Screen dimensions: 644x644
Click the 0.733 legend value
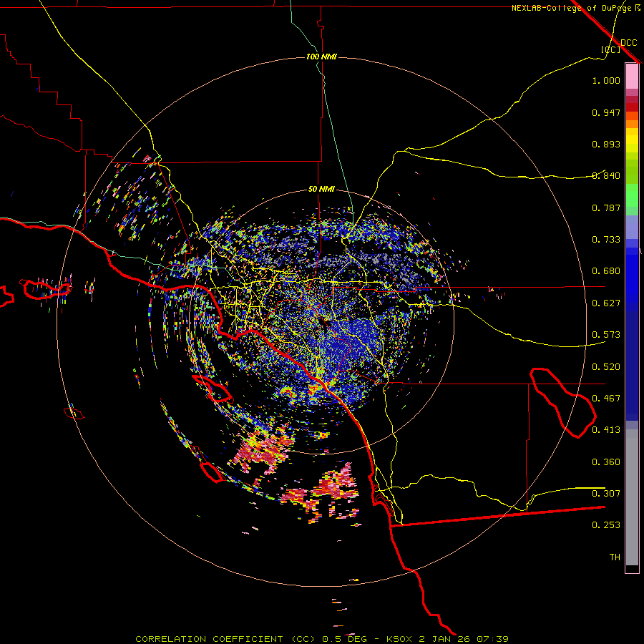[606, 240]
